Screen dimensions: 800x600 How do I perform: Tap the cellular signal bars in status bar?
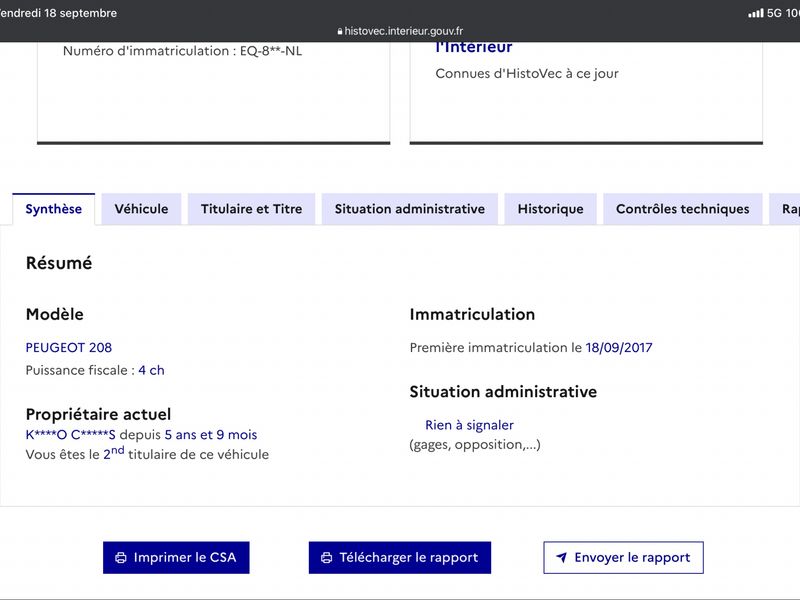(756, 13)
